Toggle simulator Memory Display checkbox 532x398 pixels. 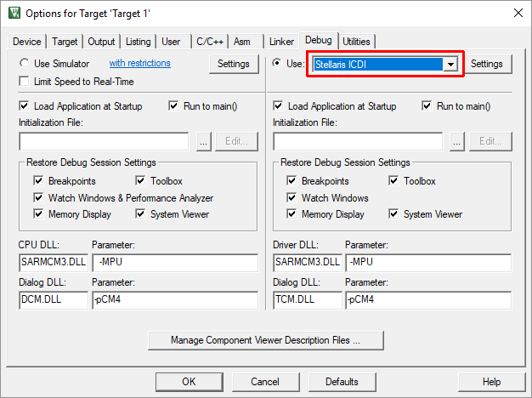[38, 214]
